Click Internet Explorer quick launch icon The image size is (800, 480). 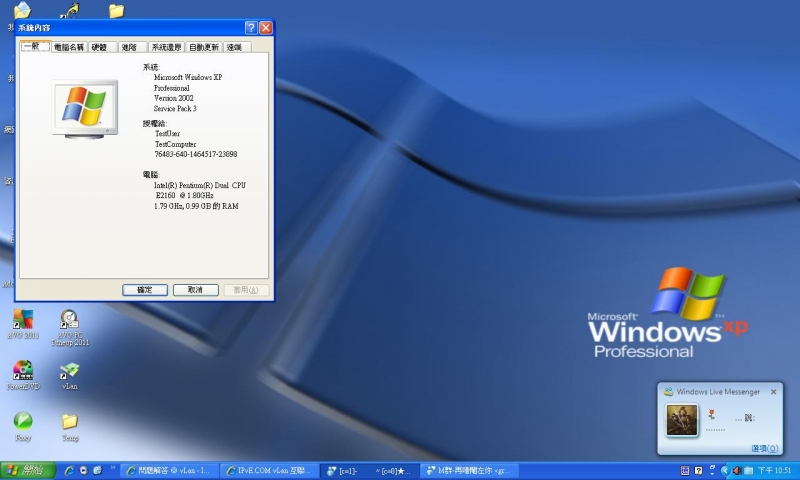coord(69,470)
